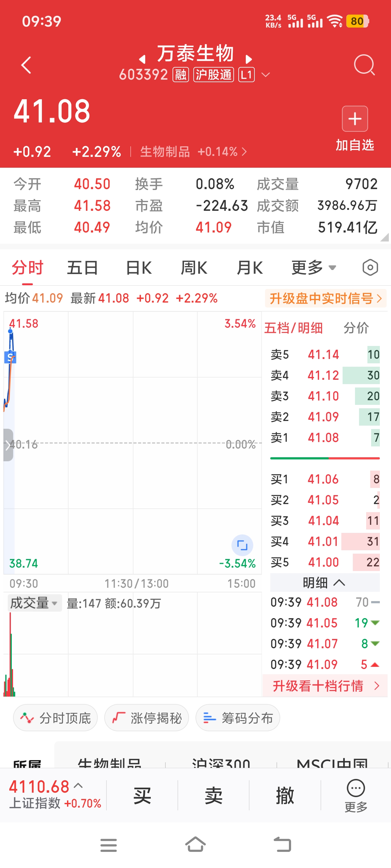The height and width of the screenshot is (868, 391).
Task: Tap the 沪股通 badge
Action: click(213, 75)
